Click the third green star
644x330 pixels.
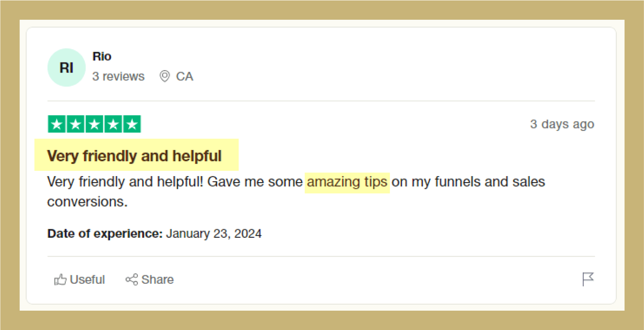point(94,124)
